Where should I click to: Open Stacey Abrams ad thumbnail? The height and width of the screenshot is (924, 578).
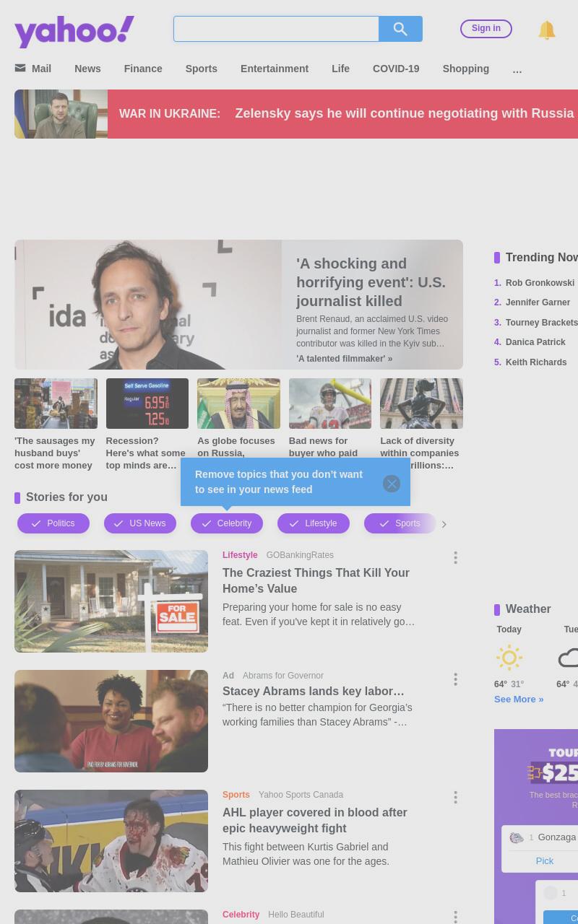tap(111, 721)
